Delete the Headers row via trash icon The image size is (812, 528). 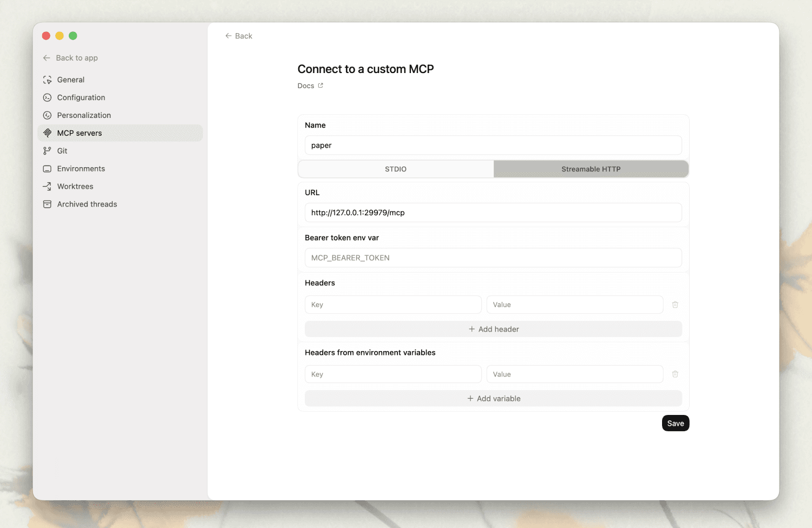(675, 305)
